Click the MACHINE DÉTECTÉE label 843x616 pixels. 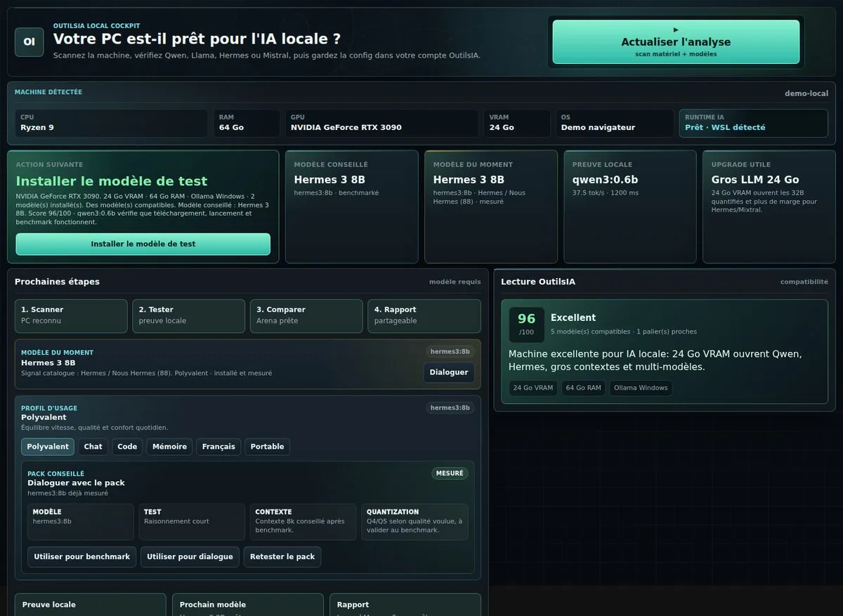click(48, 92)
